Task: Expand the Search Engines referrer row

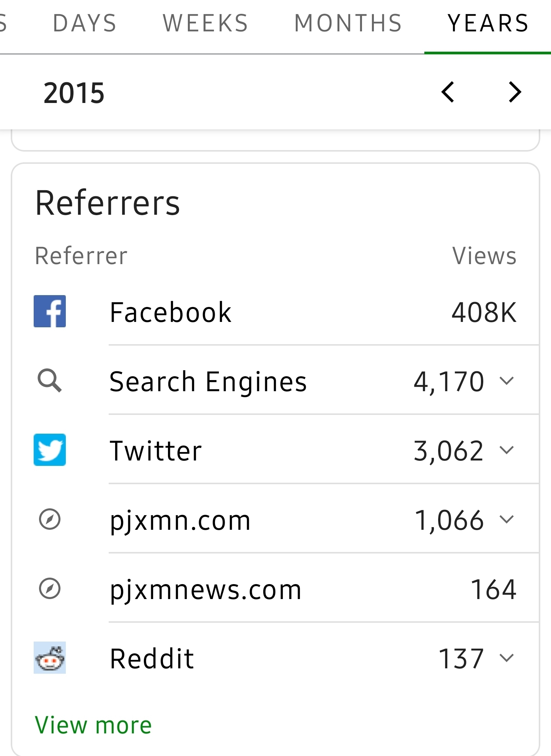Action: (x=507, y=381)
